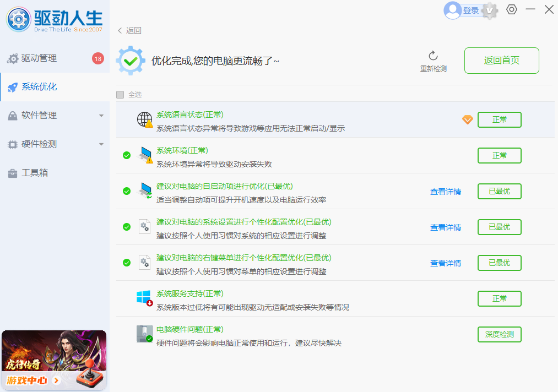This screenshot has width=558, height=392.
Task: Click the 重新检测 refresh icon
Action: point(433,57)
